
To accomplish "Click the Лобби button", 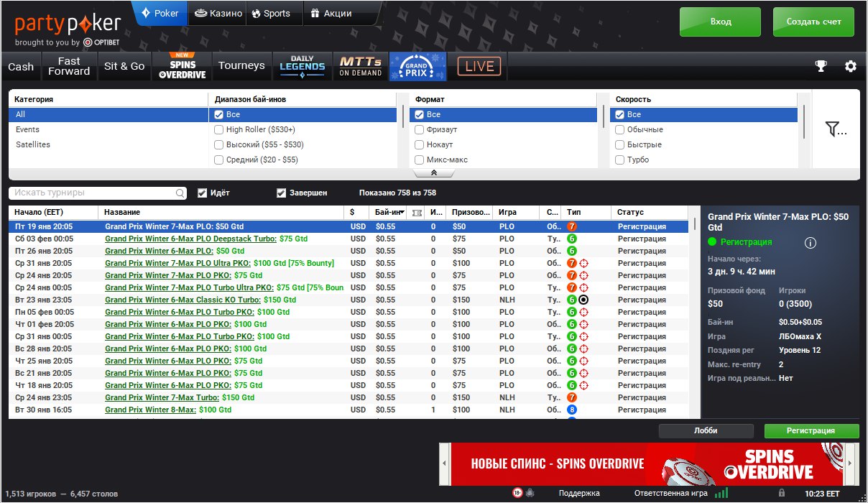I will (706, 430).
